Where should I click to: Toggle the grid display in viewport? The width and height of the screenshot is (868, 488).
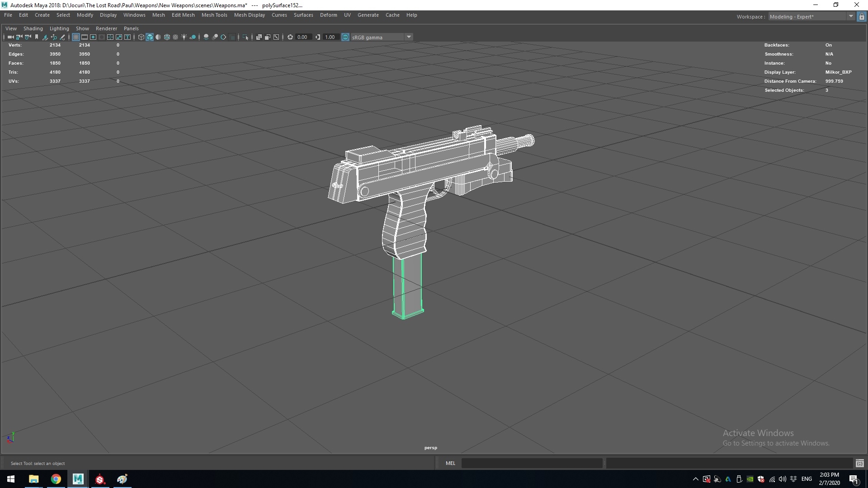76,37
